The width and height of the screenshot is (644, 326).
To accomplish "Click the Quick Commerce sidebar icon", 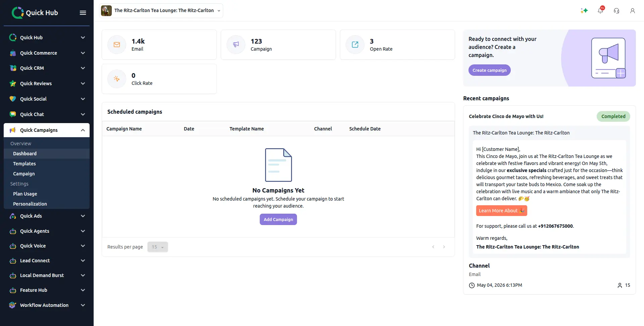I will [13, 53].
